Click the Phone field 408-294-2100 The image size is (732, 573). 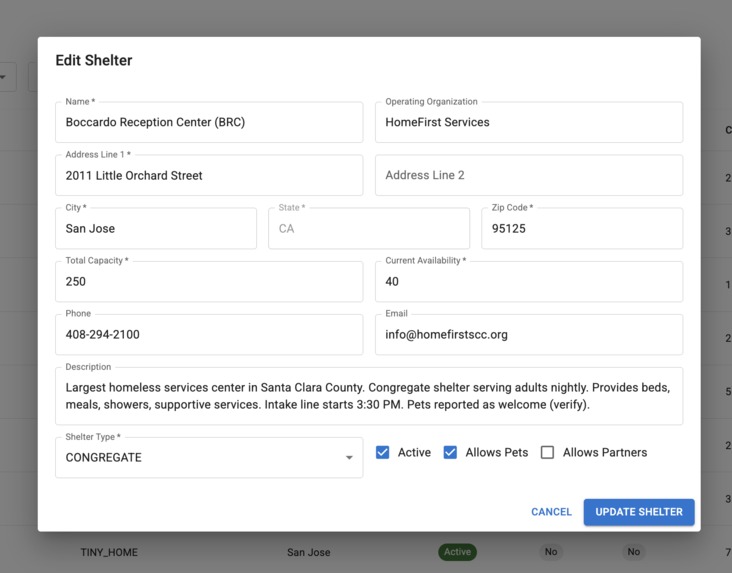tap(209, 334)
